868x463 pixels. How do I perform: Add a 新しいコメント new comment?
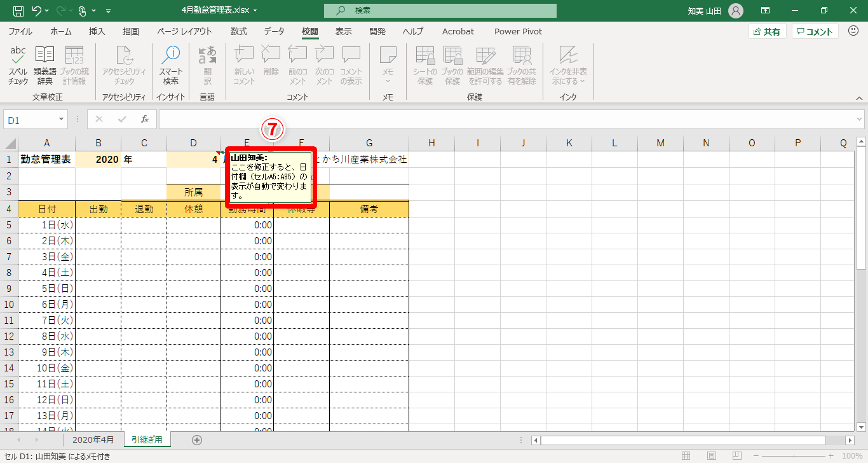[x=244, y=66]
